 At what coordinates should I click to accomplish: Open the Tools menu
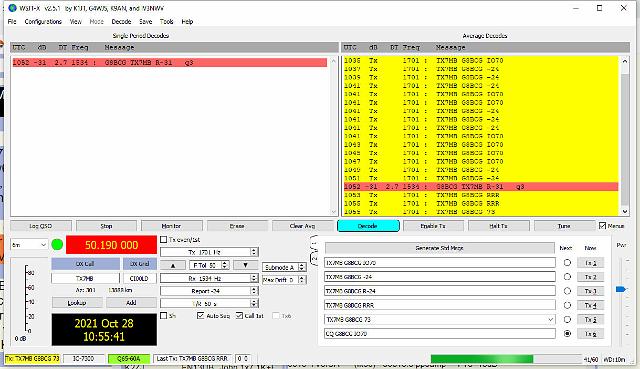pyautogui.click(x=167, y=22)
